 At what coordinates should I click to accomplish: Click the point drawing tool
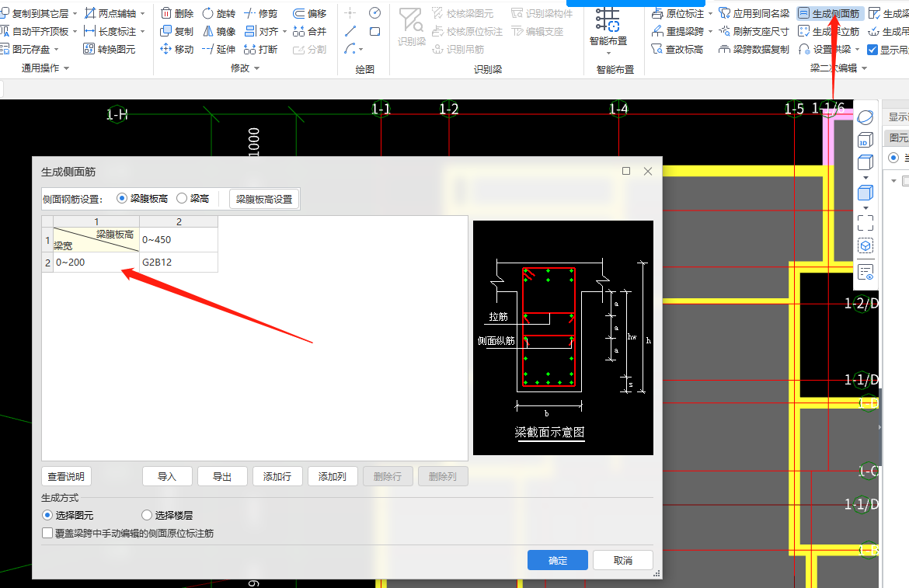350,12
